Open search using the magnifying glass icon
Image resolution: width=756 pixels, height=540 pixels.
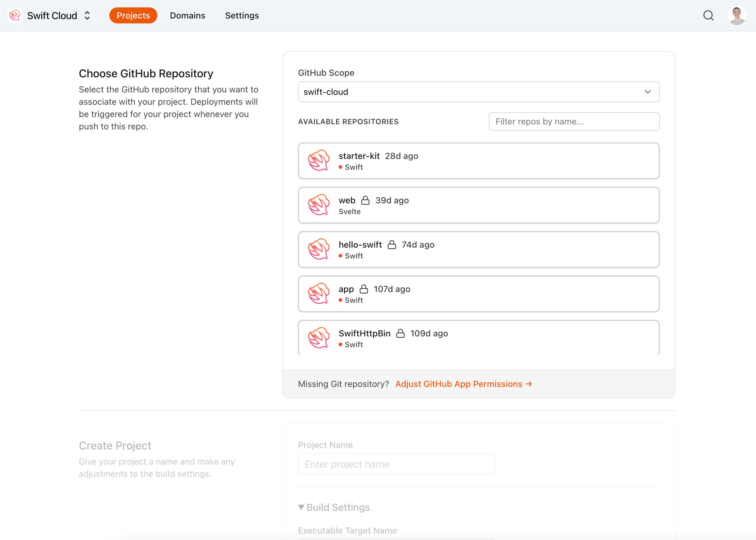[709, 15]
